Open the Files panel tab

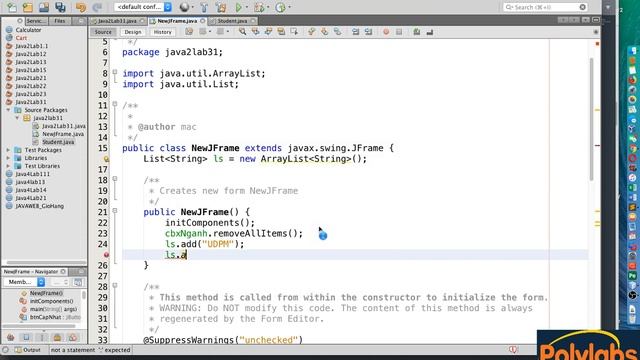[x=60, y=20]
